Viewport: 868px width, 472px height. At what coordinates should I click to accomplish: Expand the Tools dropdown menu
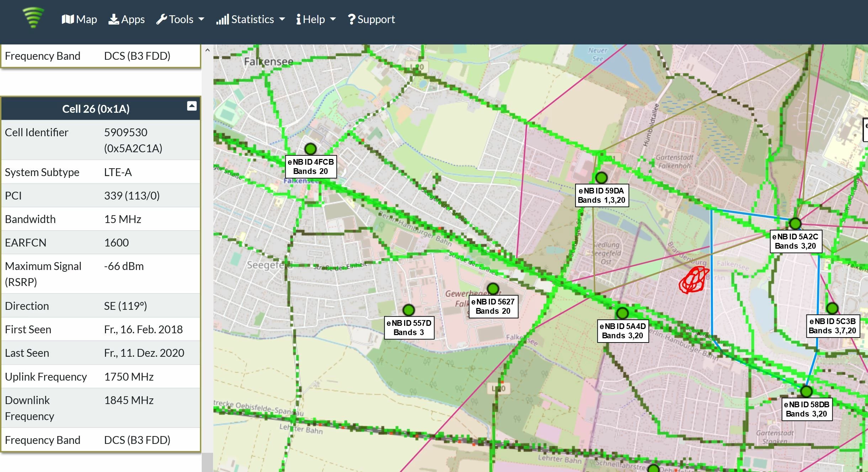(x=180, y=19)
